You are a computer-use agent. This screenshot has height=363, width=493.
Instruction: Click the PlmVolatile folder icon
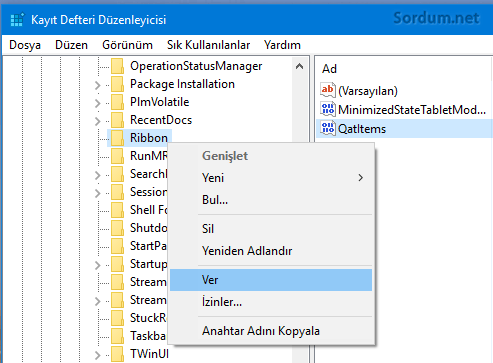[x=117, y=102]
